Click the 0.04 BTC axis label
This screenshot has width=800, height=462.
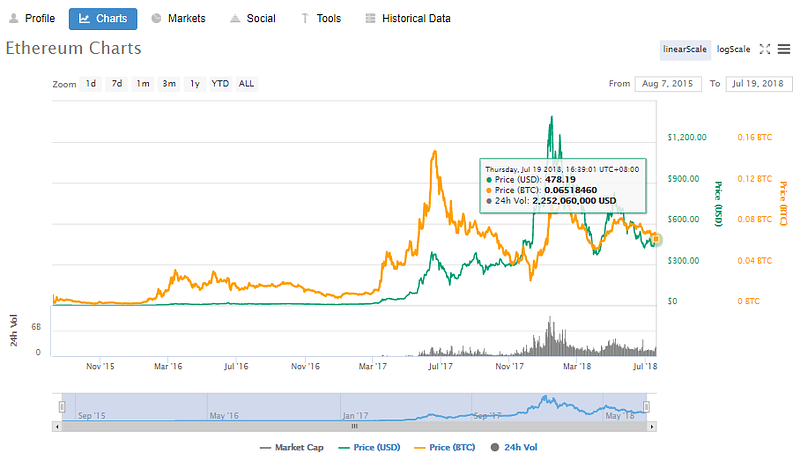coord(755,261)
